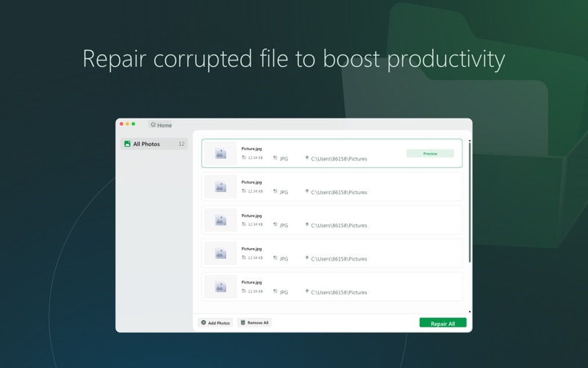The height and width of the screenshot is (368, 588).
Task: Click the red close window dot
Action: [x=121, y=124]
